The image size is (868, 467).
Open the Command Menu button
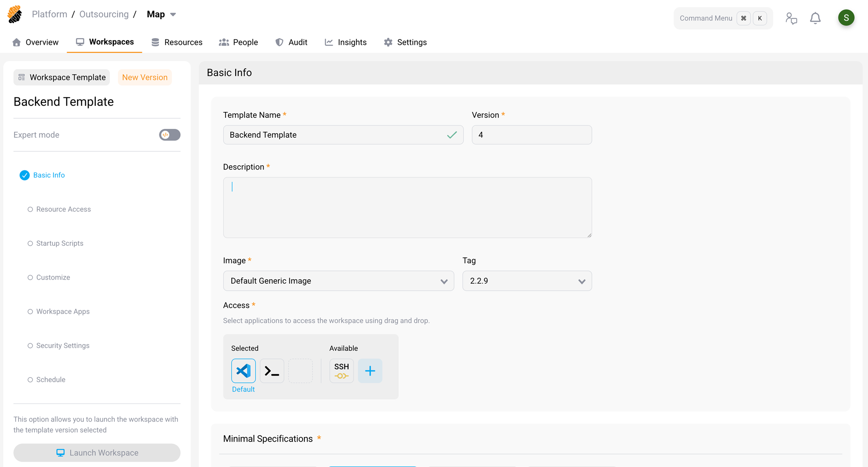723,18
